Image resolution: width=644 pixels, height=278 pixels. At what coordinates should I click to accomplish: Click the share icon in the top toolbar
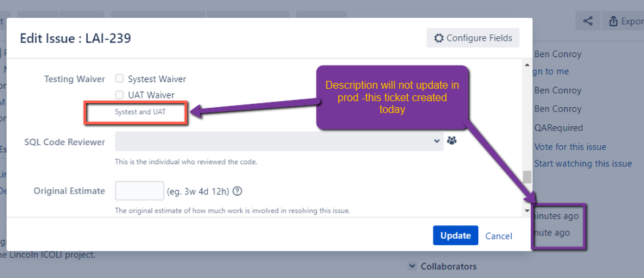click(587, 21)
